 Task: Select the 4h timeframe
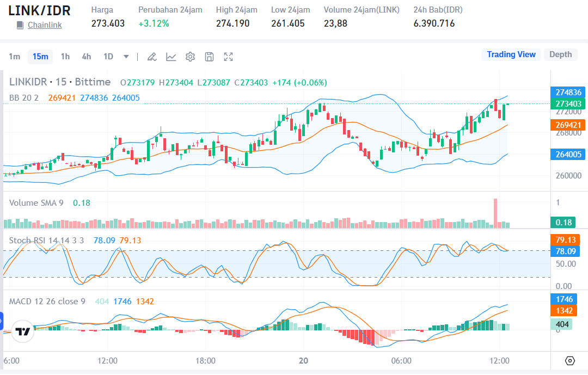pyautogui.click(x=87, y=57)
